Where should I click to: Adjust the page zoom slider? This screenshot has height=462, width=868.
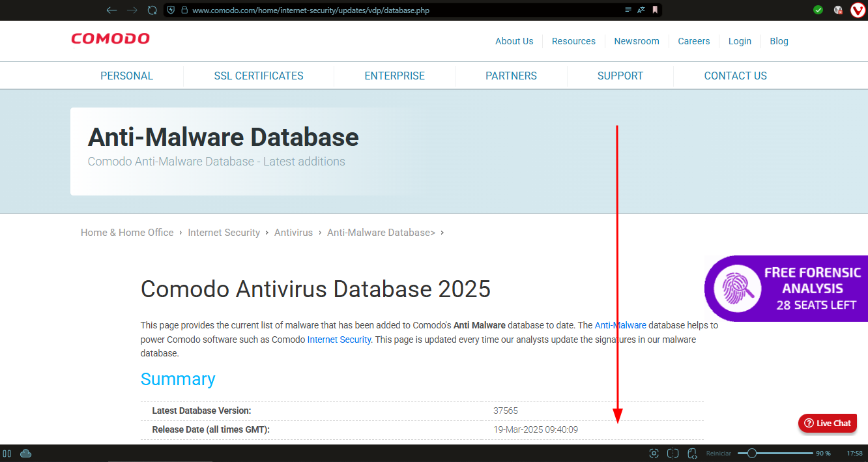(x=775, y=453)
